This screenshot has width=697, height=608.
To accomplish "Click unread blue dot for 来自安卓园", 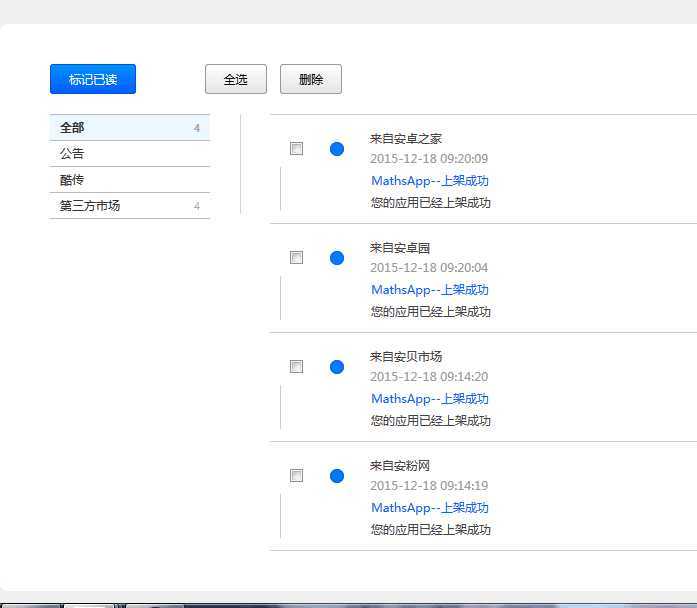I will tap(337, 258).
